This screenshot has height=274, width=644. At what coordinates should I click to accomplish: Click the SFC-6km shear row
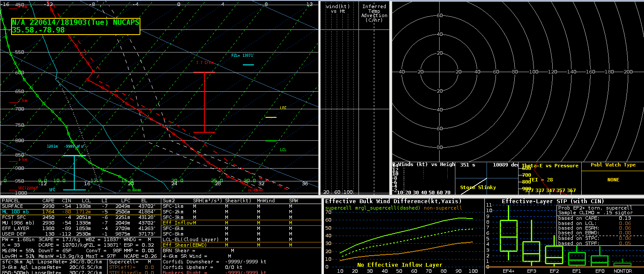pos(242,228)
